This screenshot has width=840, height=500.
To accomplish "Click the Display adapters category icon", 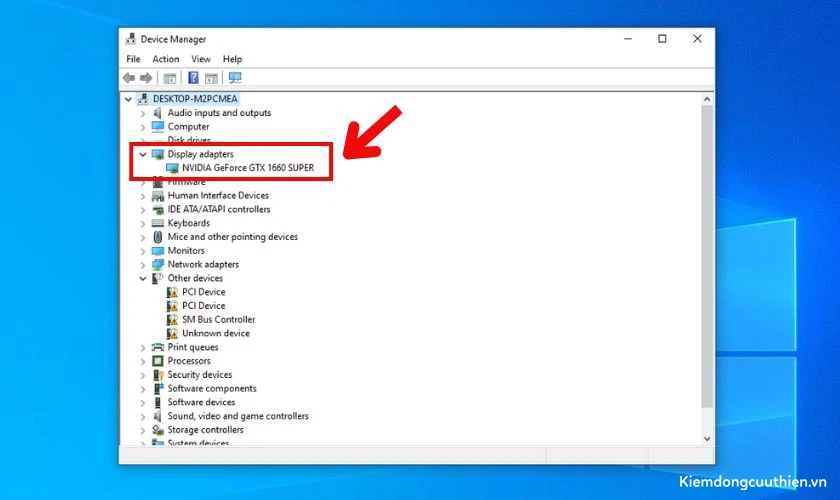I will pyautogui.click(x=158, y=154).
